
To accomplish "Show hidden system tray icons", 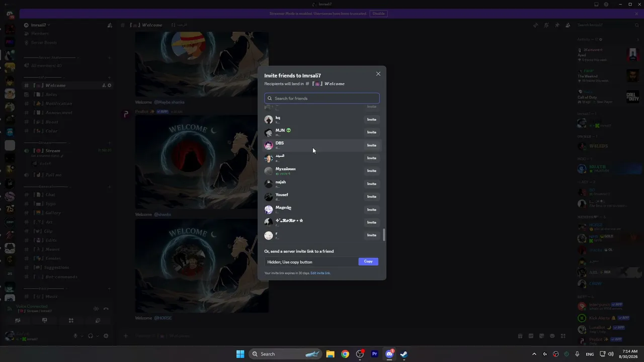I will tap(534, 354).
